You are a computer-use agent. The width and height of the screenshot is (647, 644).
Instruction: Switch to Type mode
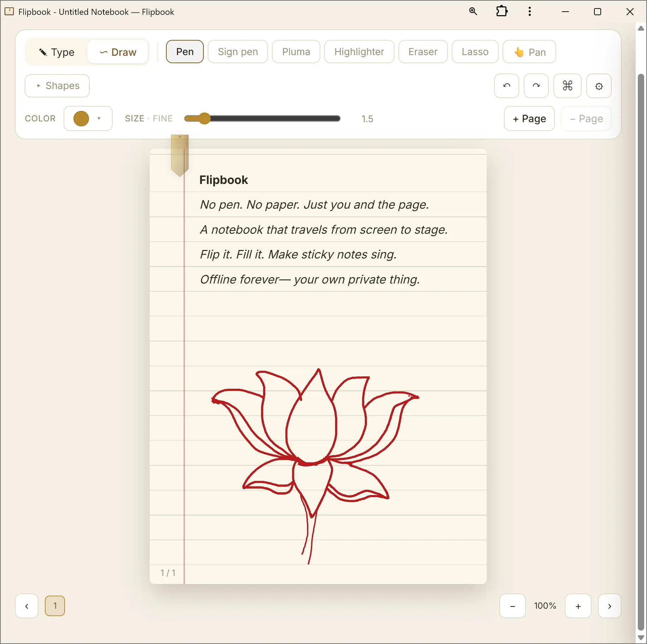57,52
